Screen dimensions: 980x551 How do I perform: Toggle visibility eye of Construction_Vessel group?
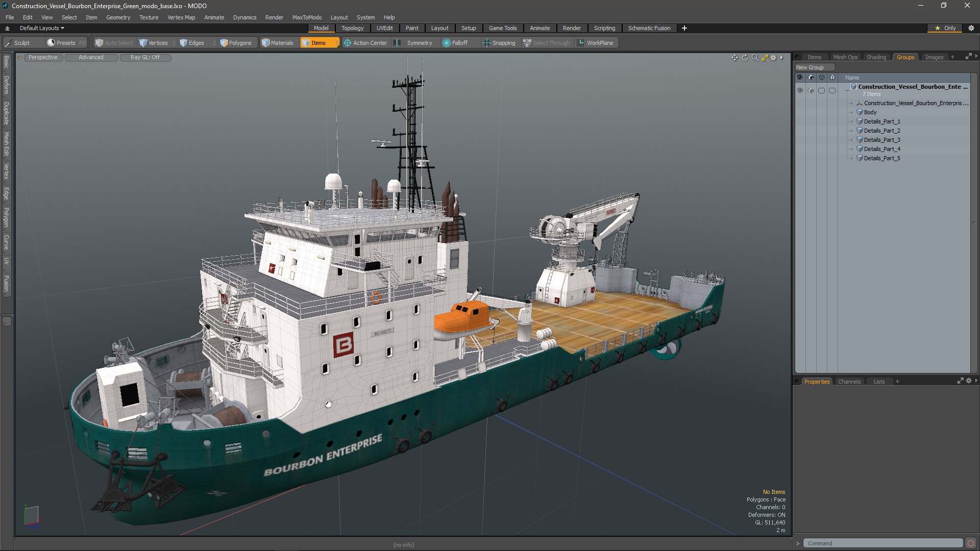click(x=800, y=90)
